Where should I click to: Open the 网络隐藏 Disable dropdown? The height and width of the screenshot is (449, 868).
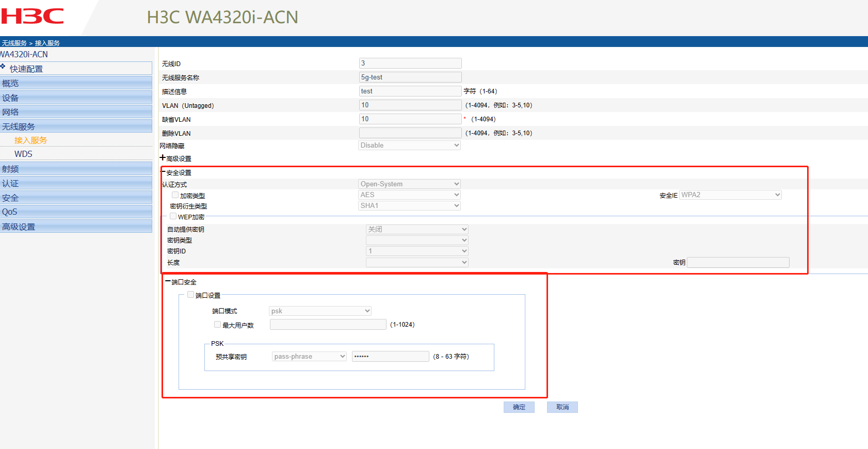pyautogui.click(x=410, y=146)
